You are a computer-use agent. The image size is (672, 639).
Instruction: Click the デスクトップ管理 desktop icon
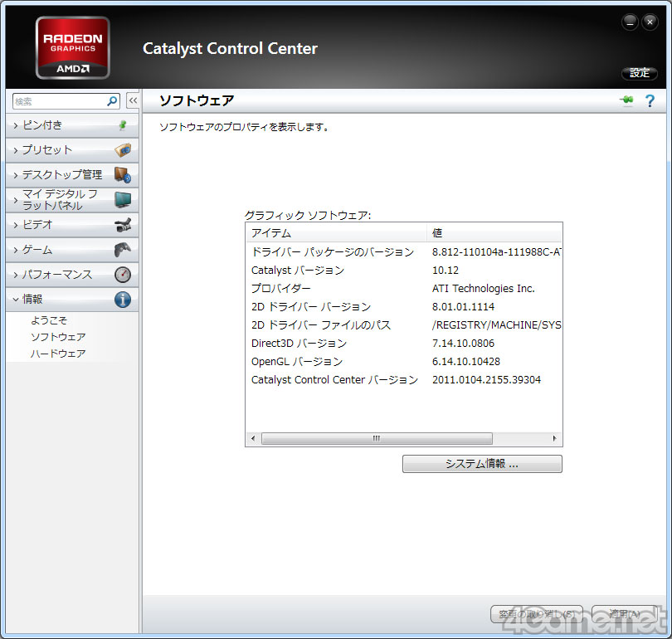point(123,175)
